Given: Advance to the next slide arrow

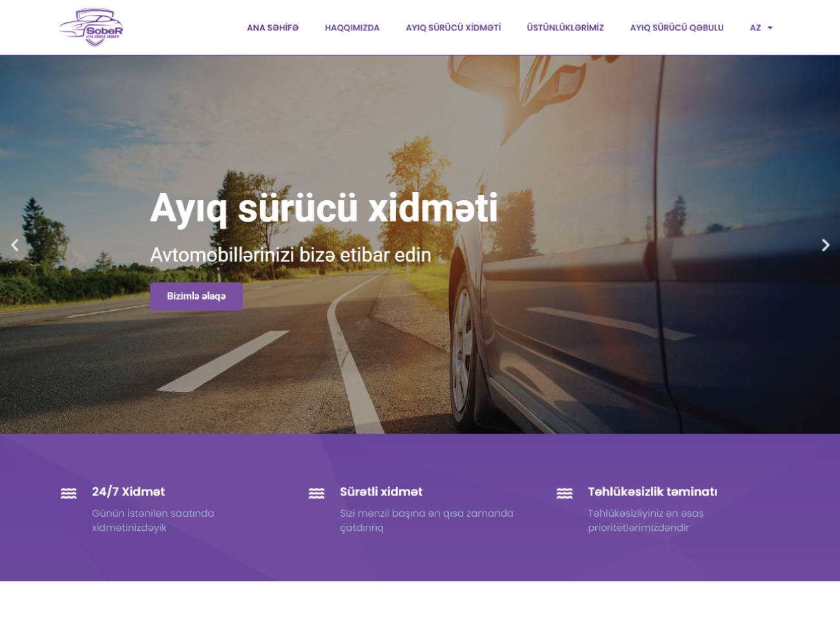Looking at the screenshot, I should click(825, 245).
